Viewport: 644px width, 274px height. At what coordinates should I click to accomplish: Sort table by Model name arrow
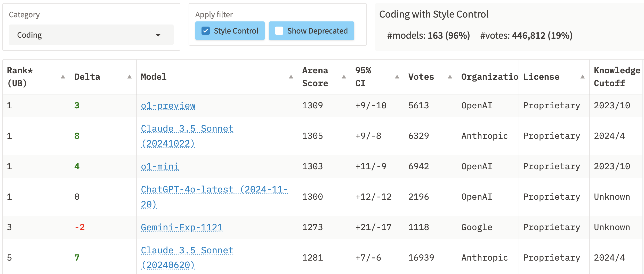(291, 77)
